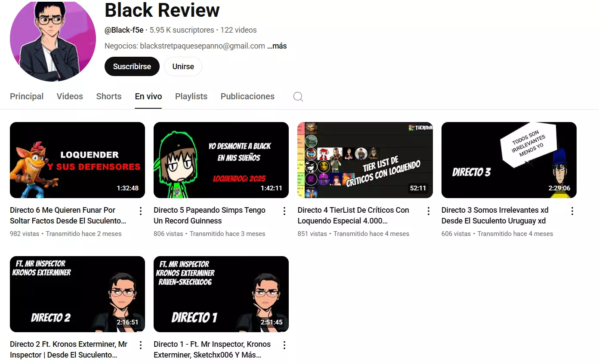Click the Negocios email description text
This screenshot has height=364, width=599.
click(x=185, y=46)
